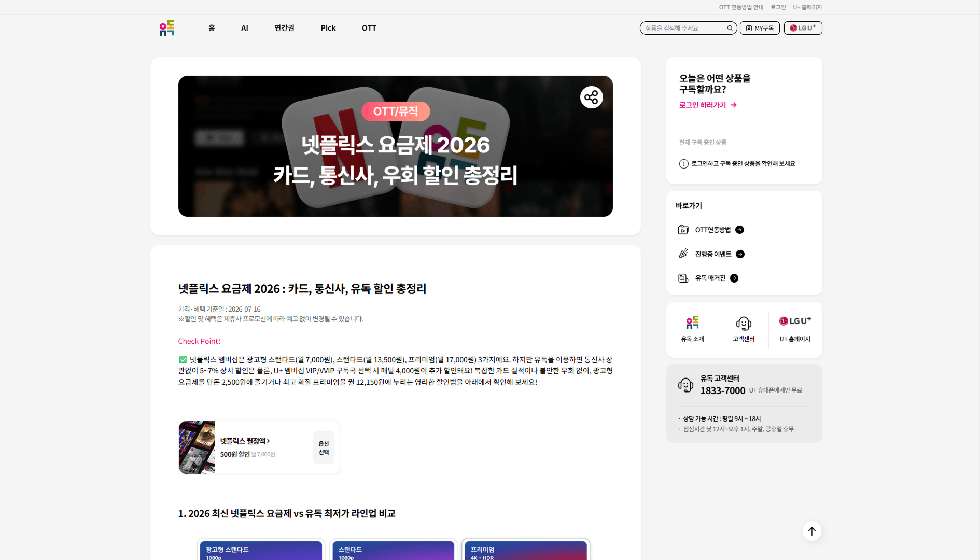Click 바로가기 section heading
980x560 pixels.
tap(689, 206)
